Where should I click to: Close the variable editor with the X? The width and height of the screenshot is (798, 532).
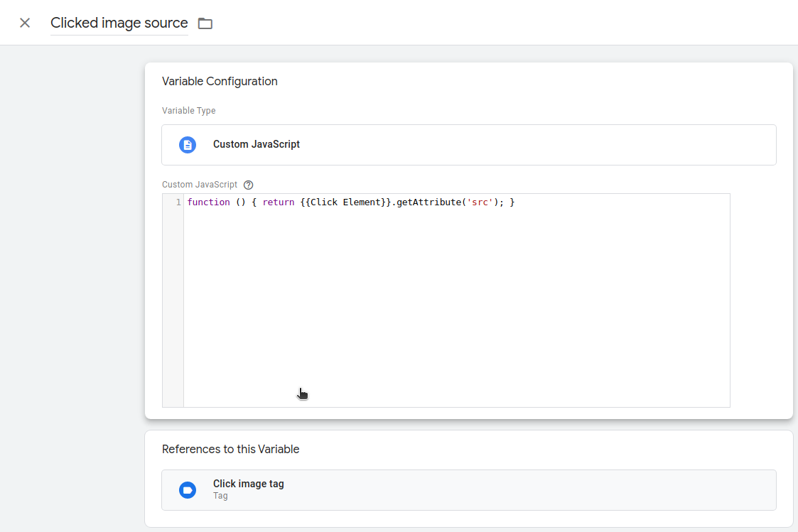click(25, 23)
